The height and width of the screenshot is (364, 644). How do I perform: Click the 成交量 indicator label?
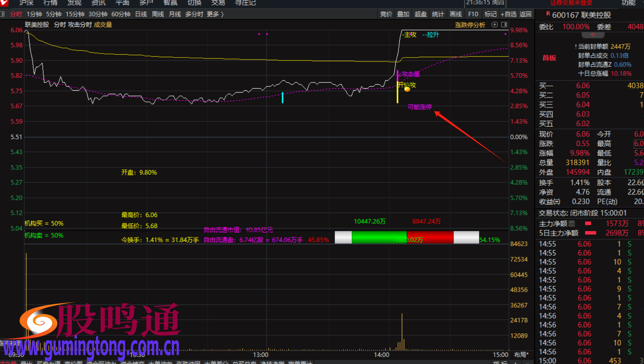[x=103, y=25]
